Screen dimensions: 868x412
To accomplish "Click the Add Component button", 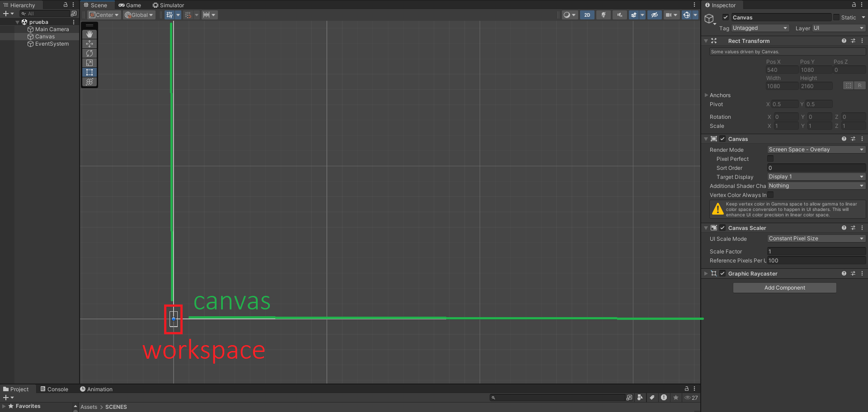I will click(x=784, y=287).
